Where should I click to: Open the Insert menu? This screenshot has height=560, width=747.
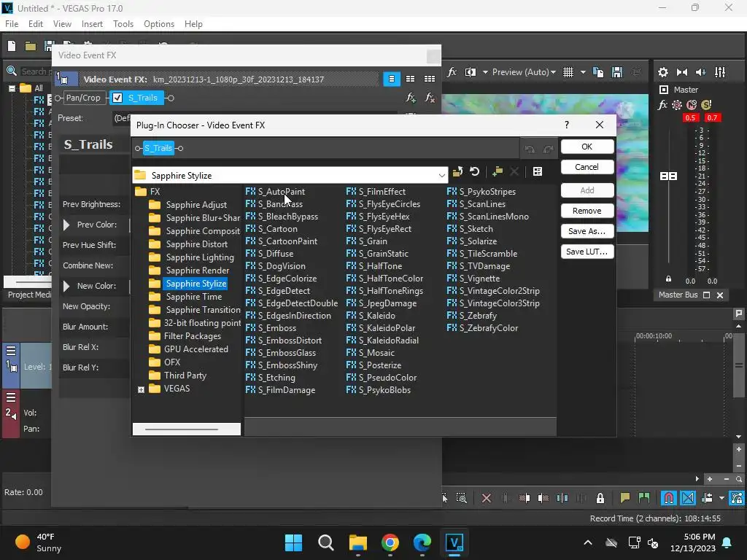coord(92,24)
